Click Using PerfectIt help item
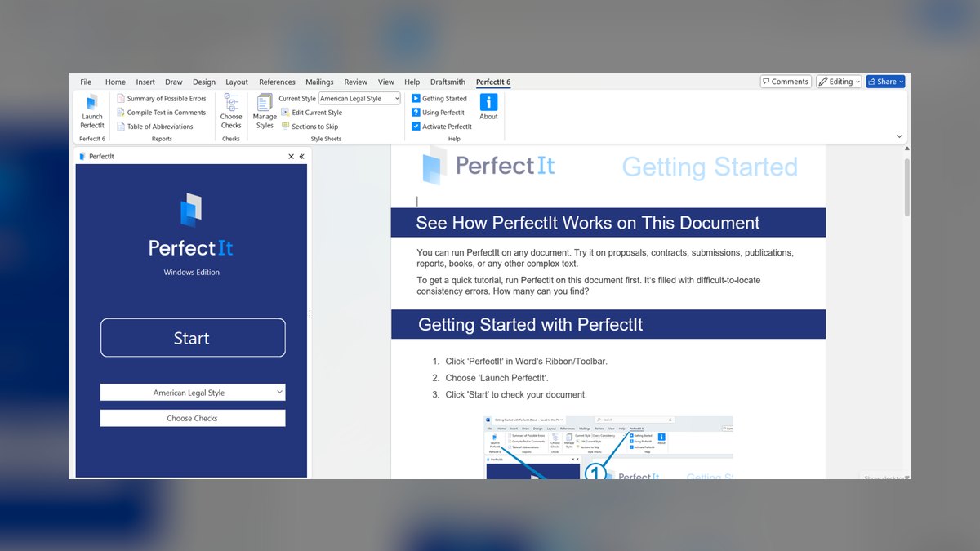Screen dimensions: 980x551 coord(437,113)
